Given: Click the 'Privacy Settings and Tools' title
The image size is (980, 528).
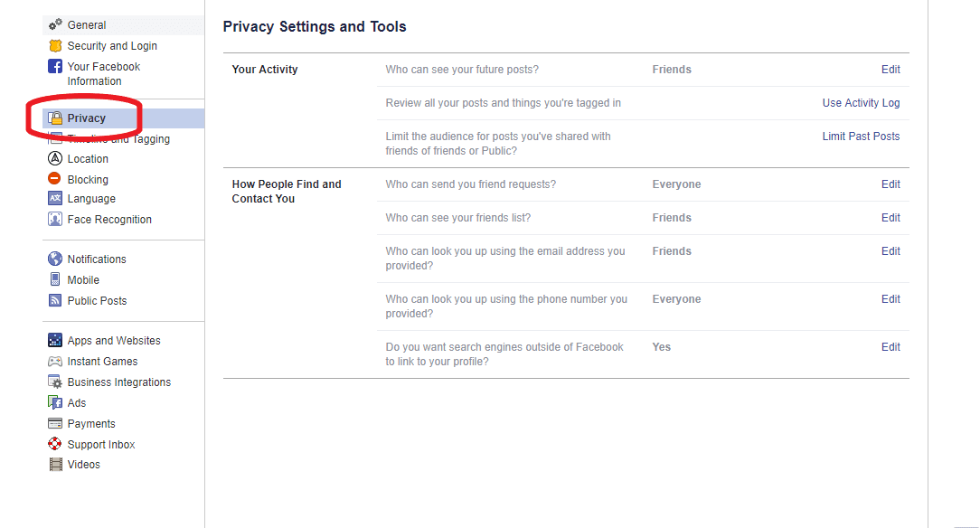Looking at the screenshot, I should 315,26.
